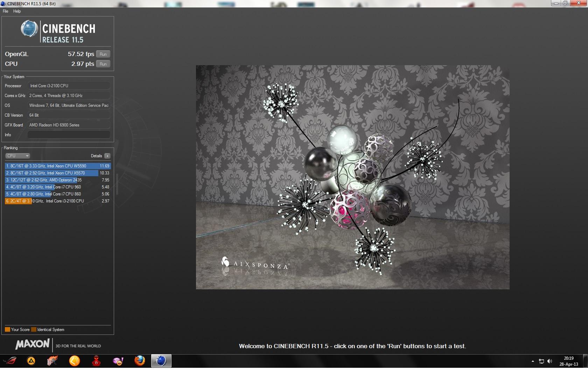
Task: Click the rendered spheres scene image
Action: [352, 177]
